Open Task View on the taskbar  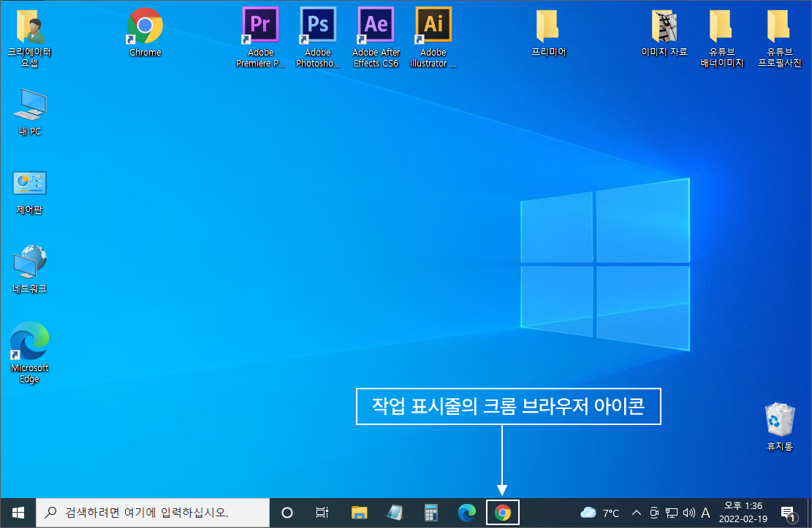(x=322, y=513)
